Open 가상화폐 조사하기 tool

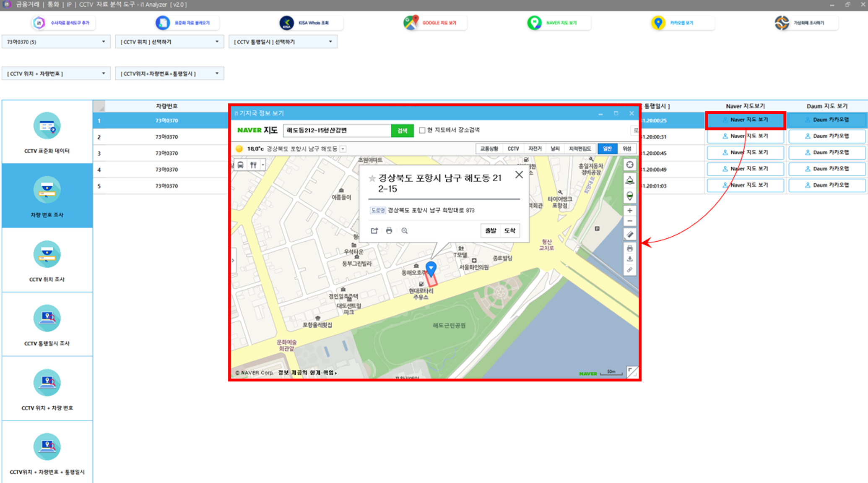tap(806, 23)
